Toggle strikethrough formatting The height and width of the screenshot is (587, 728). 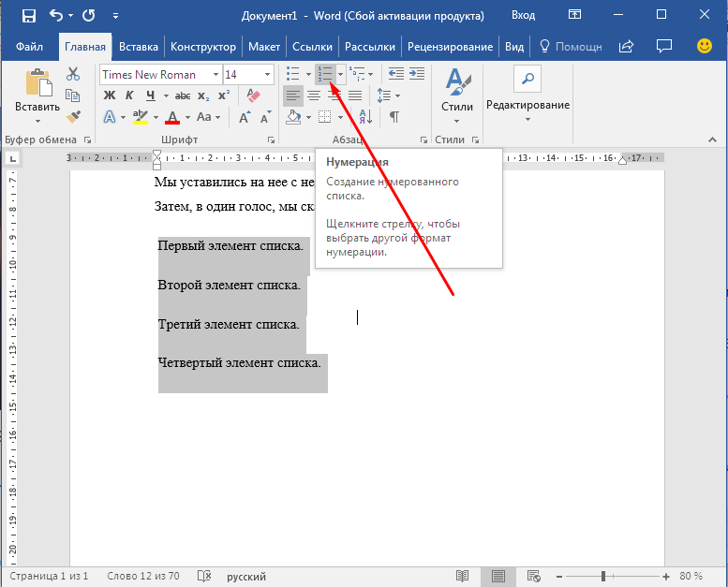coord(183,95)
